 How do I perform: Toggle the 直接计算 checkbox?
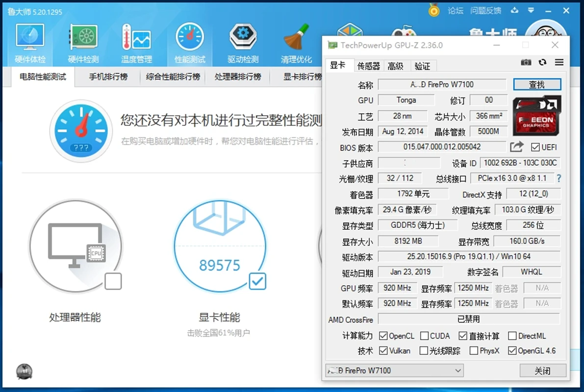(x=462, y=336)
